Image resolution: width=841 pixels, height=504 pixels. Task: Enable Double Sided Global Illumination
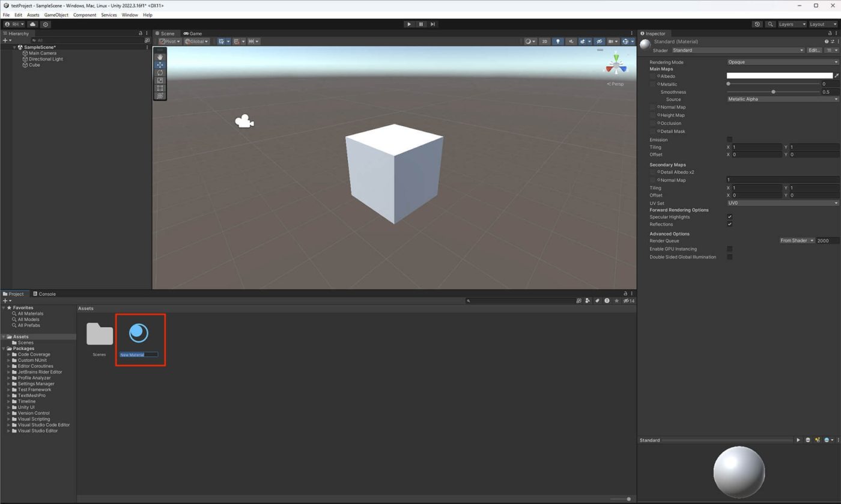(x=730, y=257)
